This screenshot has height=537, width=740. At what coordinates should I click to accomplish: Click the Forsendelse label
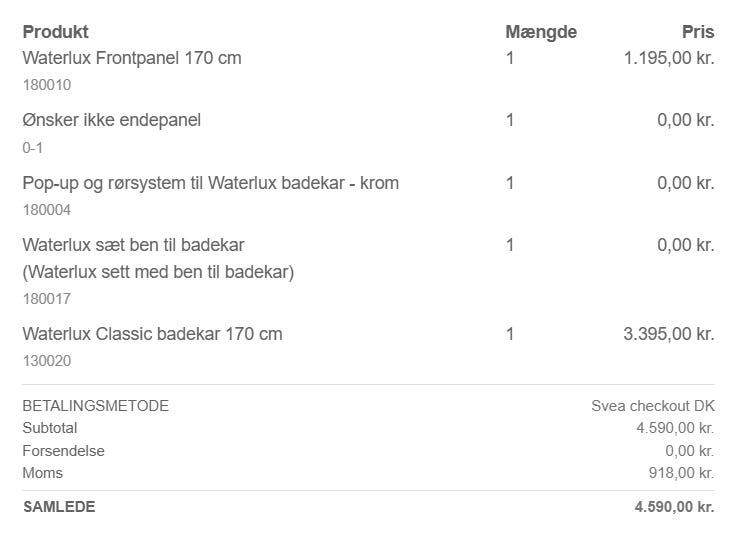63,451
